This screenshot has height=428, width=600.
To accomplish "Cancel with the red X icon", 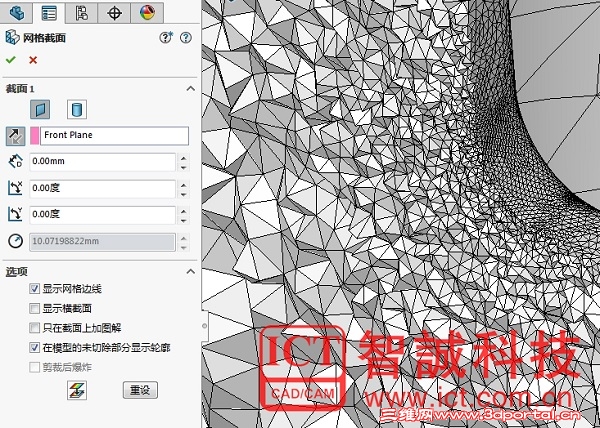I will (33, 60).
